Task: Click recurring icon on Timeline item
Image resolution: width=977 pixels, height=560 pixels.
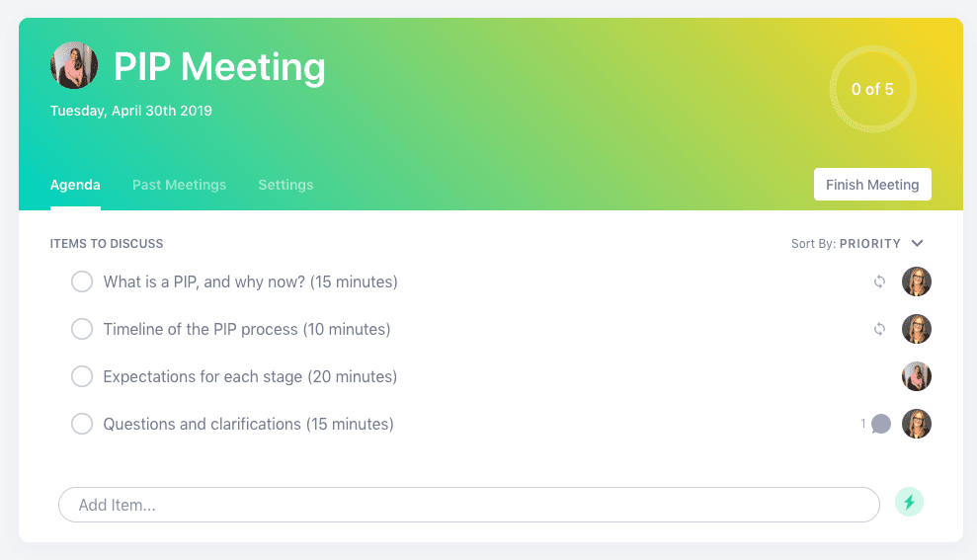Action: pyautogui.click(x=879, y=329)
